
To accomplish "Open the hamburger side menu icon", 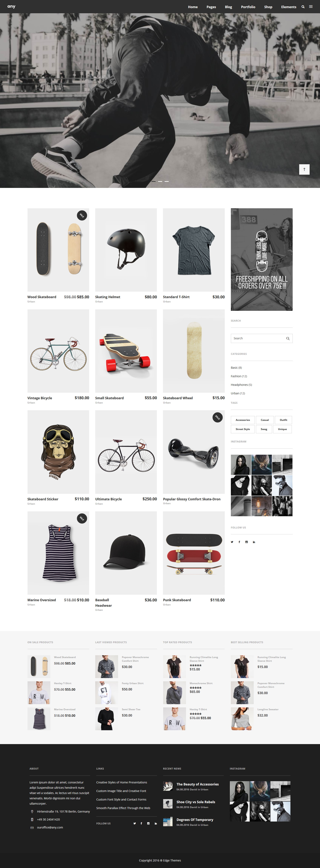I will click(x=311, y=7).
